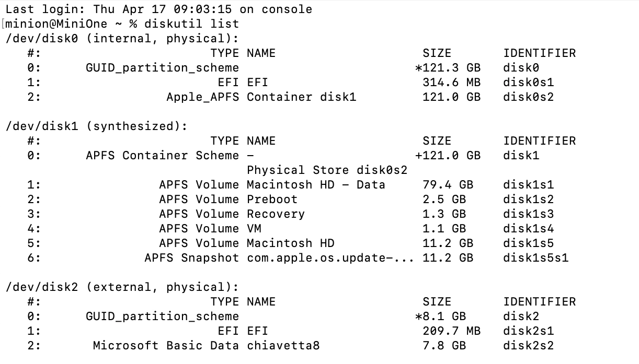
Task: Click the 209.7 MB size value
Action: pos(451,331)
